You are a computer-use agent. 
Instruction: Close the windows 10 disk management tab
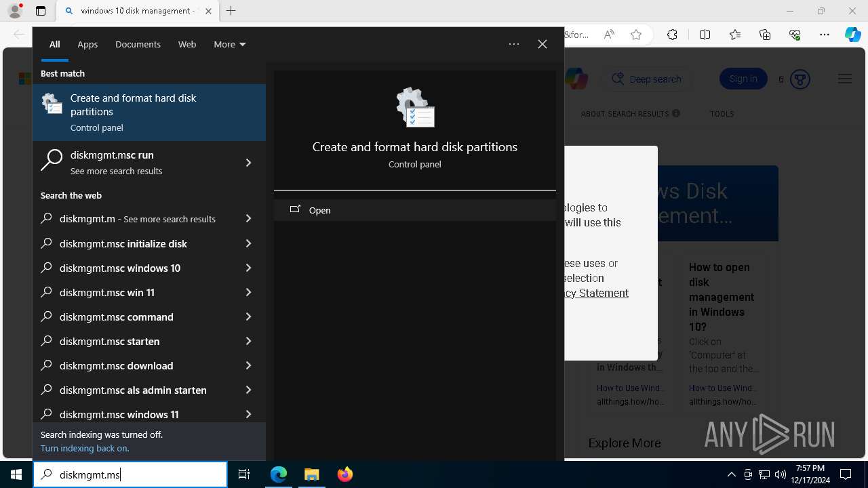(209, 11)
